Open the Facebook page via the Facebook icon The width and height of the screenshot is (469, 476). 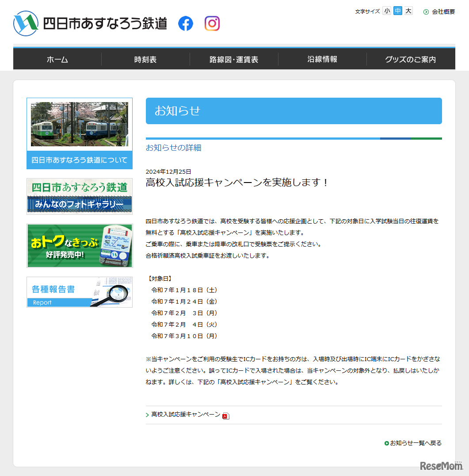pos(186,23)
